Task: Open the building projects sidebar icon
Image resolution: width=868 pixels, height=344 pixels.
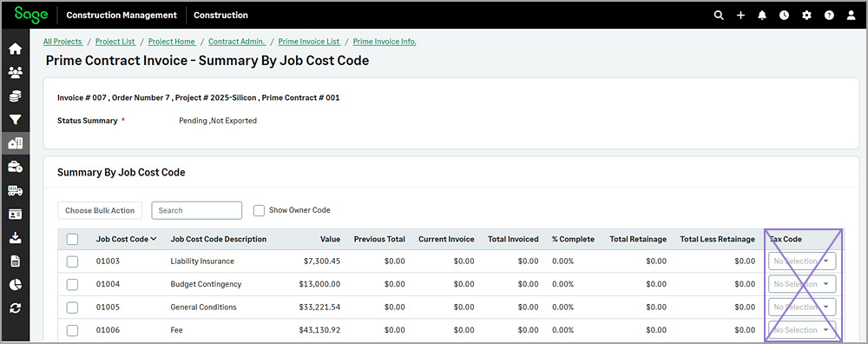Action: (x=15, y=143)
